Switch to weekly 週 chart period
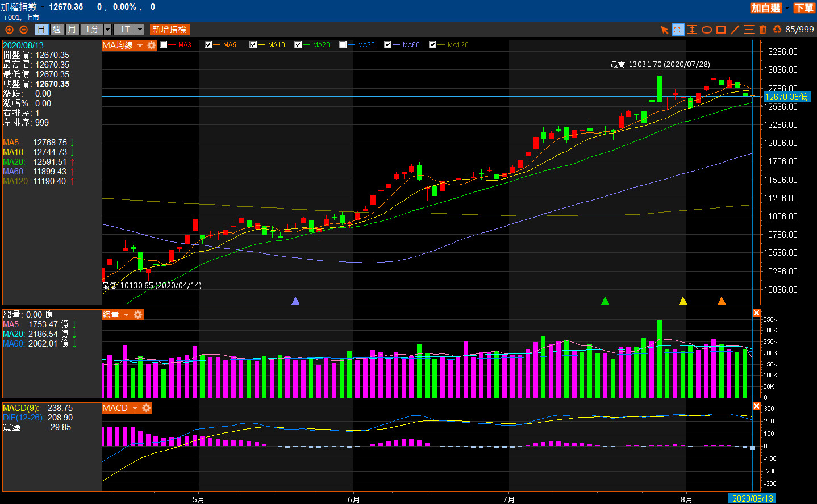Viewport: 817px width, 504px height. [x=56, y=30]
